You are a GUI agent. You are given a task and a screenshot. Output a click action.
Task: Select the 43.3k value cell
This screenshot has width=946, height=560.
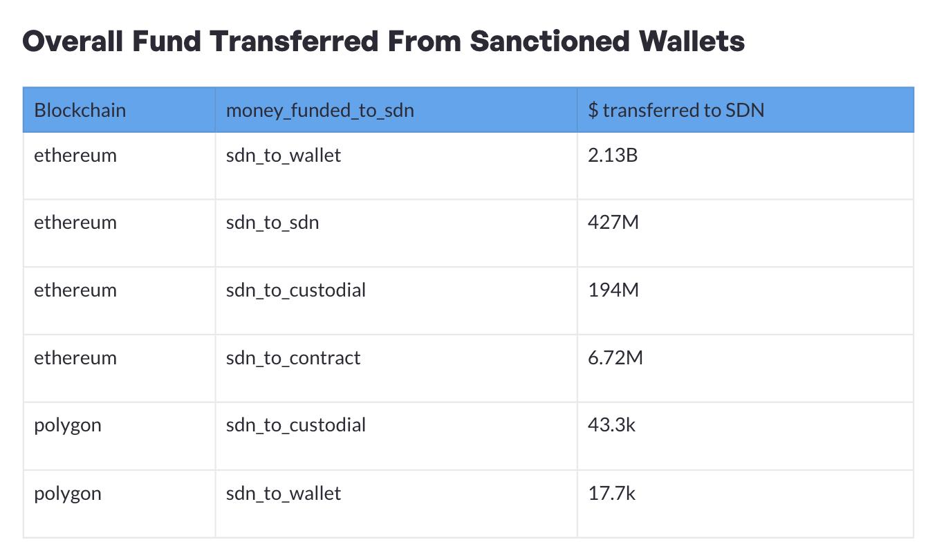[x=611, y=424]
